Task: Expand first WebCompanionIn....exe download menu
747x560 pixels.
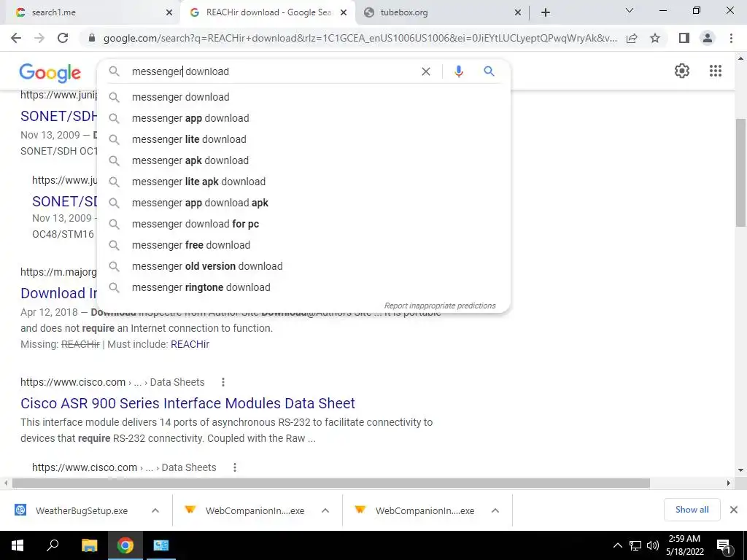Action: [x=325, y=510]
